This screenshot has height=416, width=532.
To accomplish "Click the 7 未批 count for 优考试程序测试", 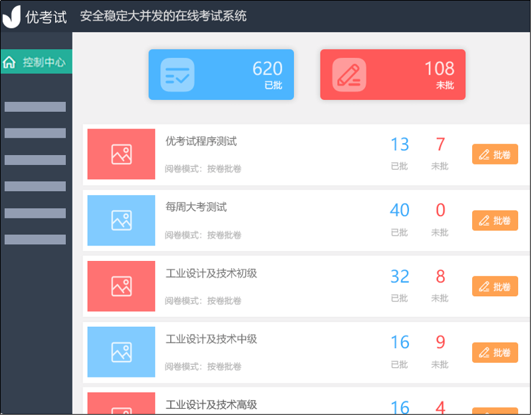I will click(x=440, y=144).
